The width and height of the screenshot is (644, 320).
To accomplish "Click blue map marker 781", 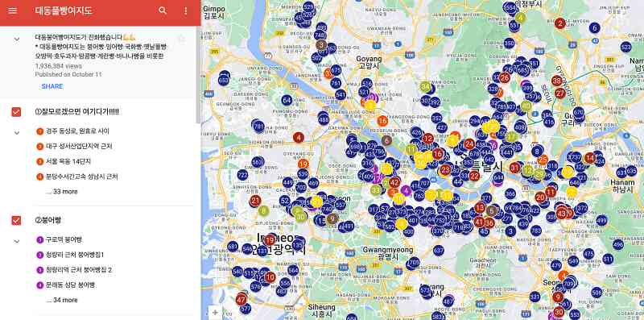I will [258, 127].
